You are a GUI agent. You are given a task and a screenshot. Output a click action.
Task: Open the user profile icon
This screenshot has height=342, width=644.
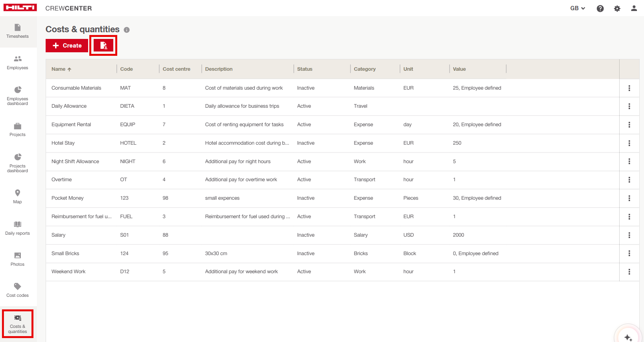634,8
